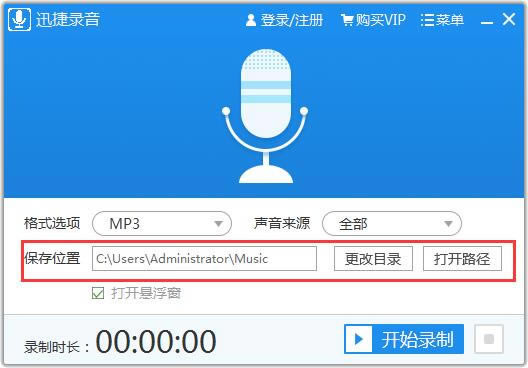Close the 迅捷录音 window
Viewport: 528px width, 368px height.
click(509, 19)
